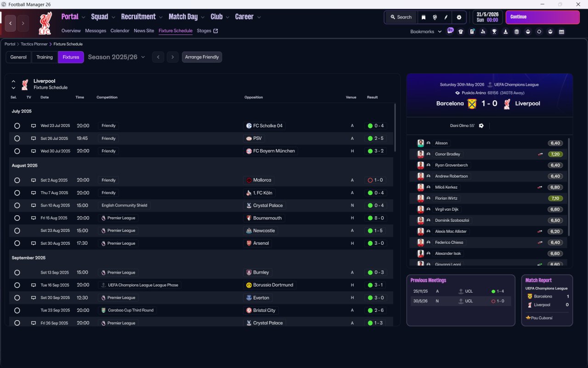Click the Tactics Planner breadcrumb link
Screen dimensions: 588x368
(34, 44)
